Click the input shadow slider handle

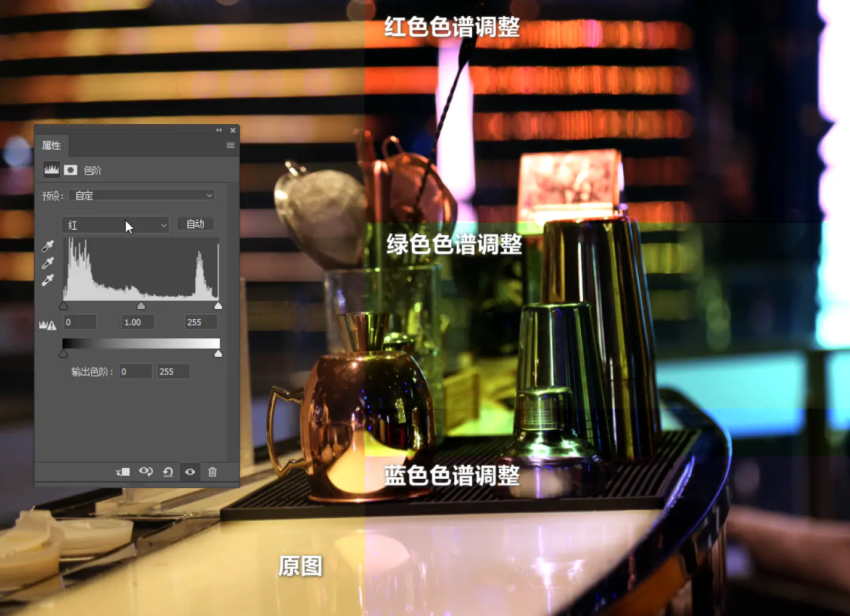63,306
